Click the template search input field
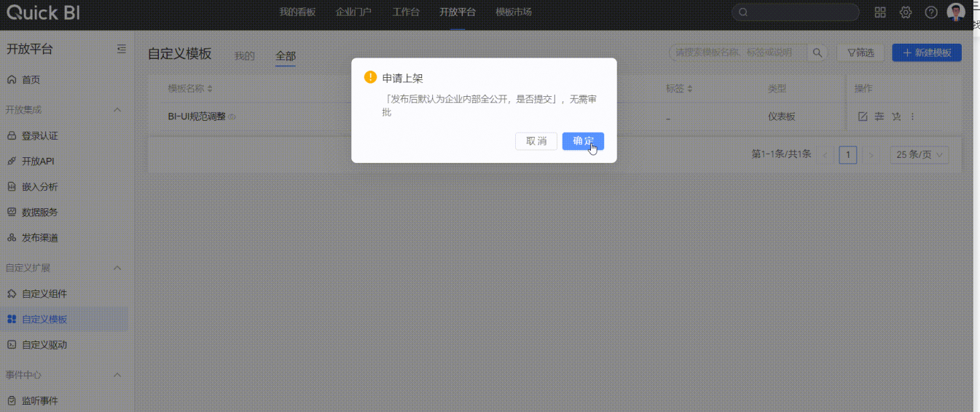Viewport: 980px width, 412px height. [x=737, y=52]
